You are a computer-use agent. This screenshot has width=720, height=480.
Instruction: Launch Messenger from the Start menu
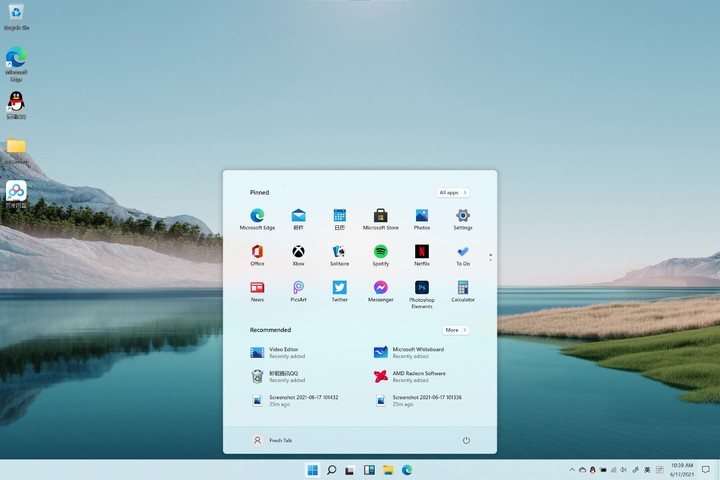pyautogui.click(x=381, y=288)
